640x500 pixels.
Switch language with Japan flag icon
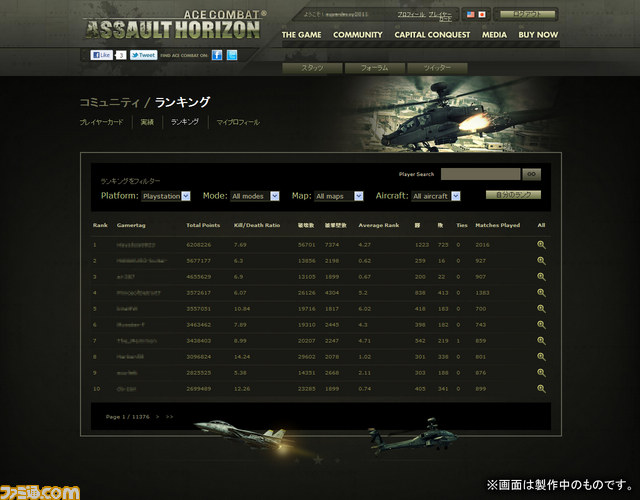[x=482, y=14]
